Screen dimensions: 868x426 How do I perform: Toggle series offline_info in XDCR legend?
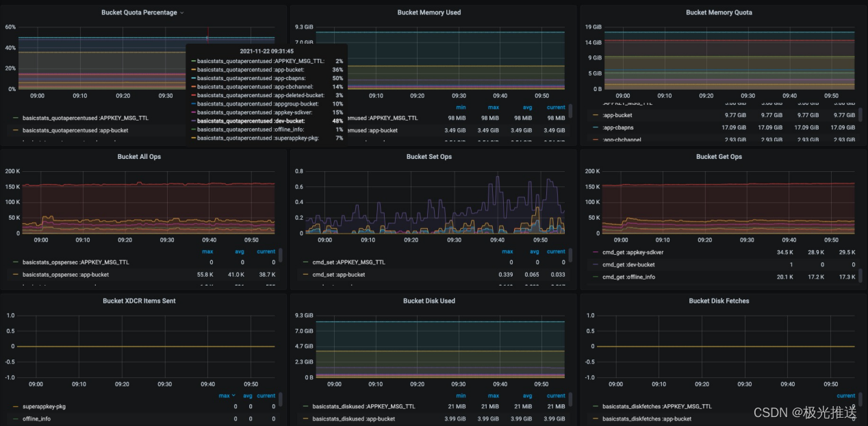(36, 418)
